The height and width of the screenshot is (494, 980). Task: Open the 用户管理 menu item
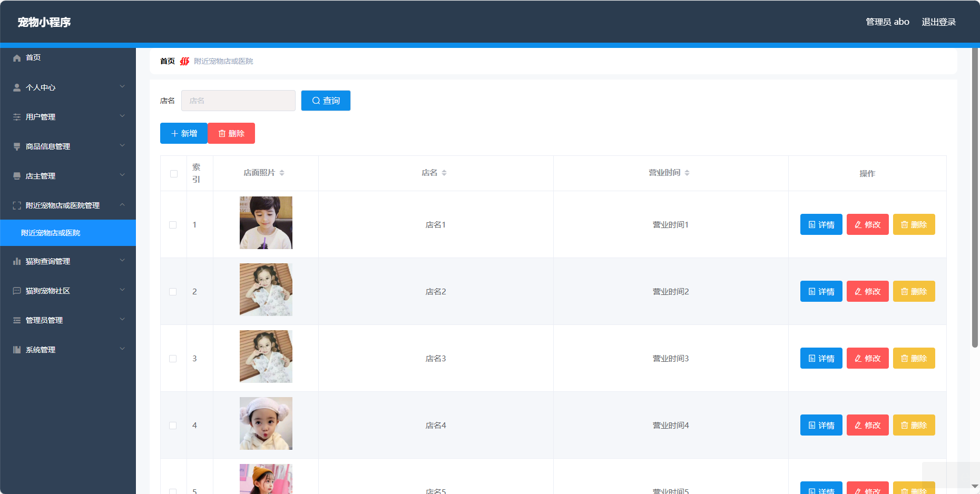(x=68, y=117)
